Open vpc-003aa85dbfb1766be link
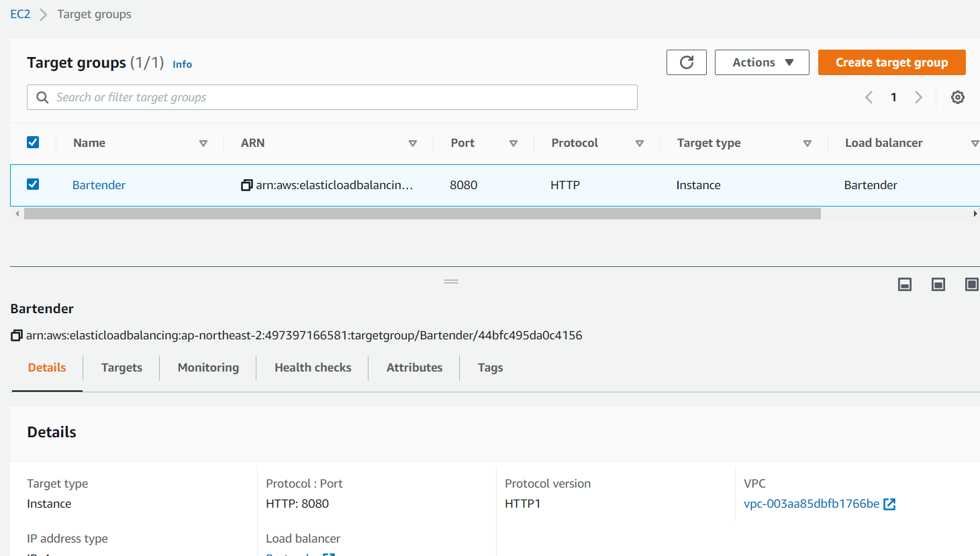Viewport: 980px width, 556px height. coord(812,504)
